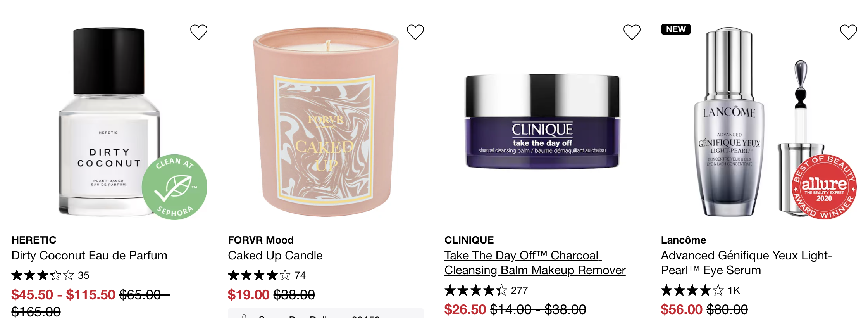The image size is (868, 318).
Task: Open the Dirty Coconut perfume bottle image
Action: [x=109, y=121]
